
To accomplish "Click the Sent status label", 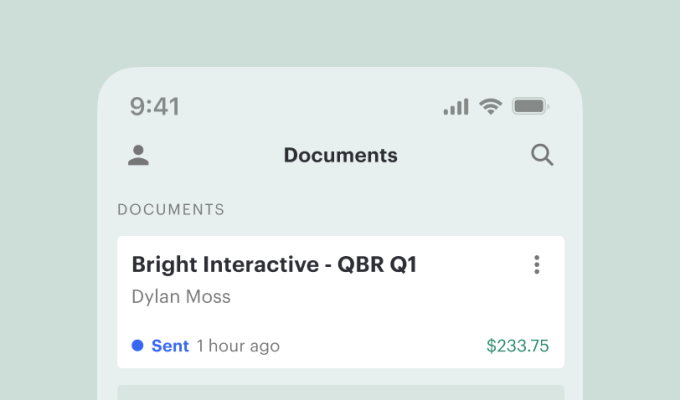I will click(170, 346).
